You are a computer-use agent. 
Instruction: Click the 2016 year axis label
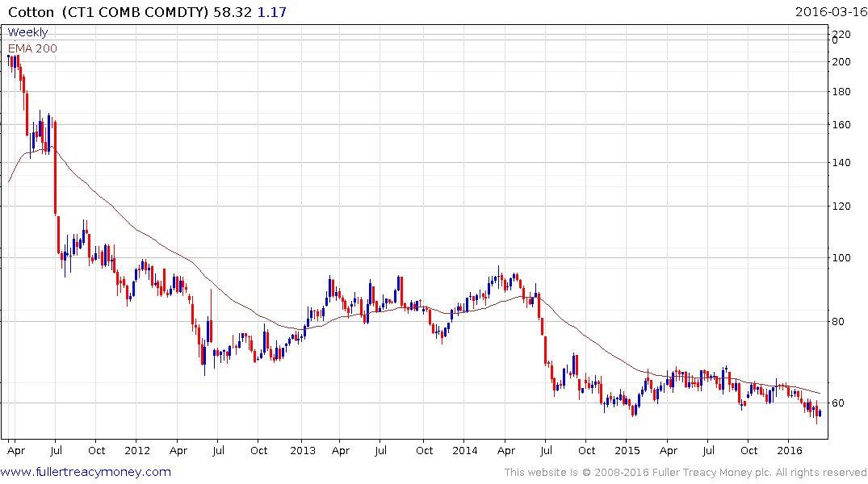(790, 451)
